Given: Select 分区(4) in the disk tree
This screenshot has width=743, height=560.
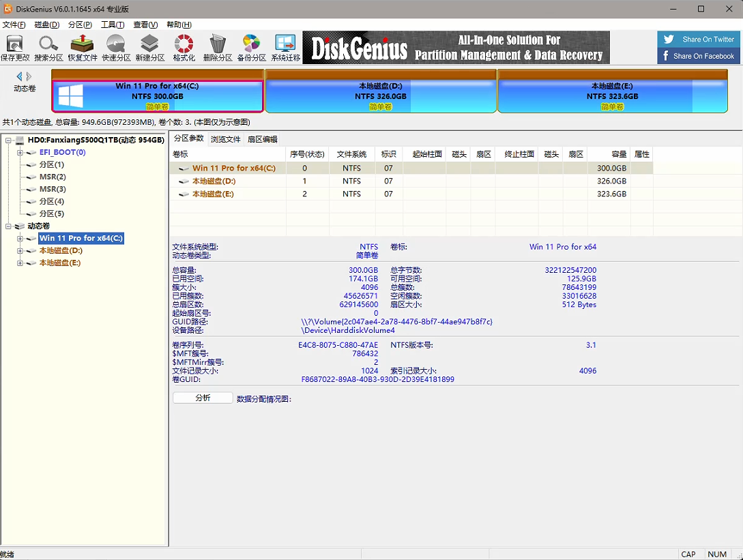Looking at the screenshot, I should tap(52, 202).
